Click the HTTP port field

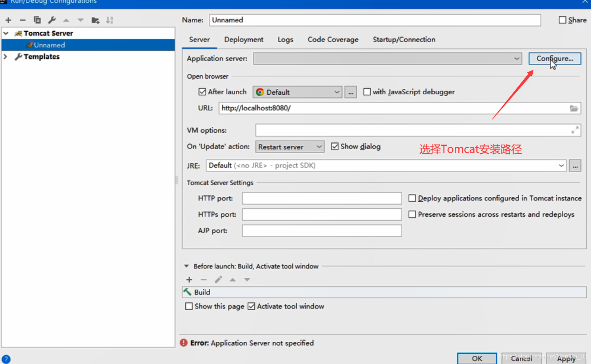(322, 198)
